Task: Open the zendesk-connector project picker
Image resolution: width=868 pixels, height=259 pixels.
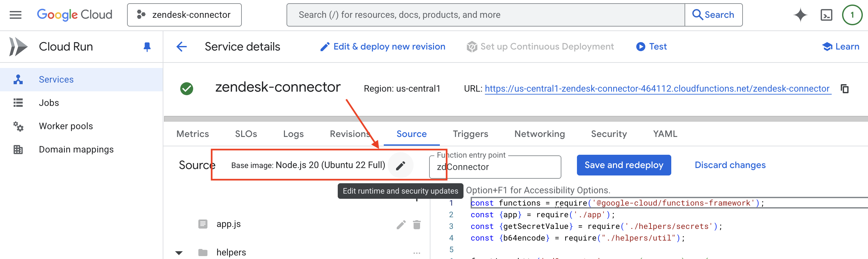Action: (184, 15)
